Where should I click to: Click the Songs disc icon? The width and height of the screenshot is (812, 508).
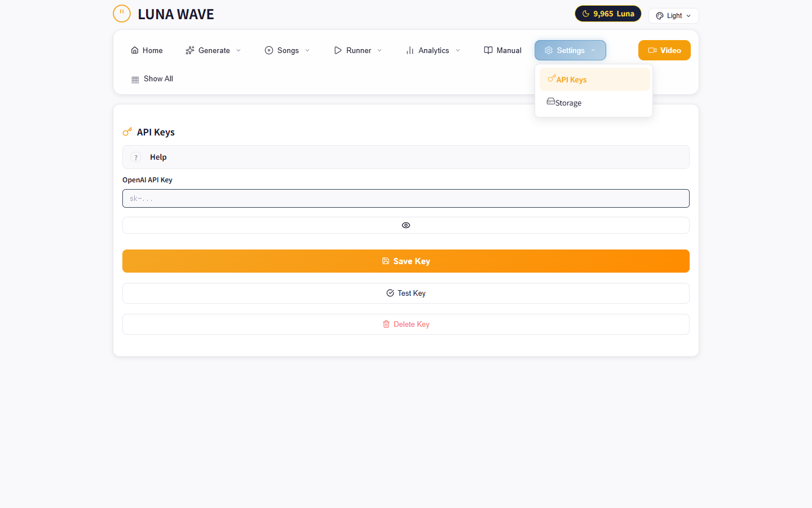click(269, 50)
